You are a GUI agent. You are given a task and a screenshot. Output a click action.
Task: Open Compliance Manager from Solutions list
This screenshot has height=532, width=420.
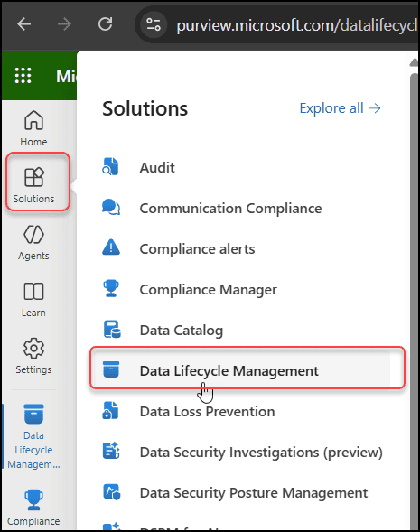(x=209, y=290)
